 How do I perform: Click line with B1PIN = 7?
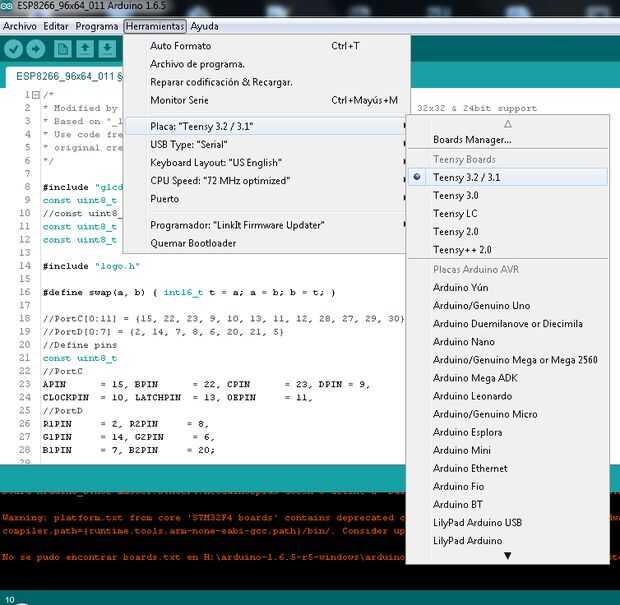tap(129, 450)
